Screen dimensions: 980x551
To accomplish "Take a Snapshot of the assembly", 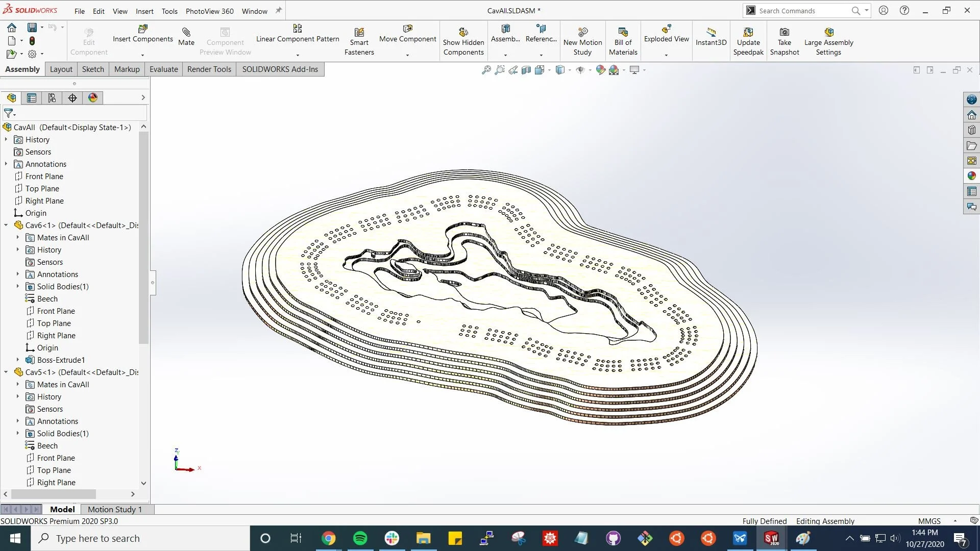I will click(x=785, y=41).
